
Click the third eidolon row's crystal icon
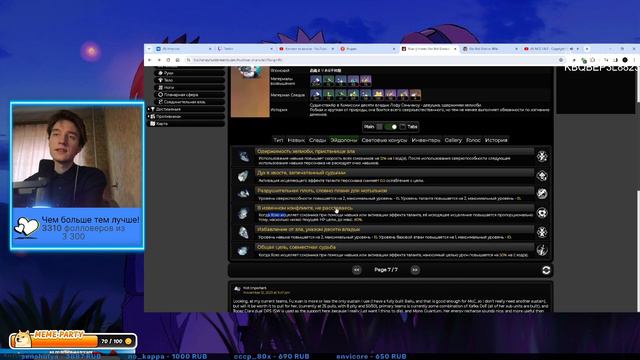point(244,193)
